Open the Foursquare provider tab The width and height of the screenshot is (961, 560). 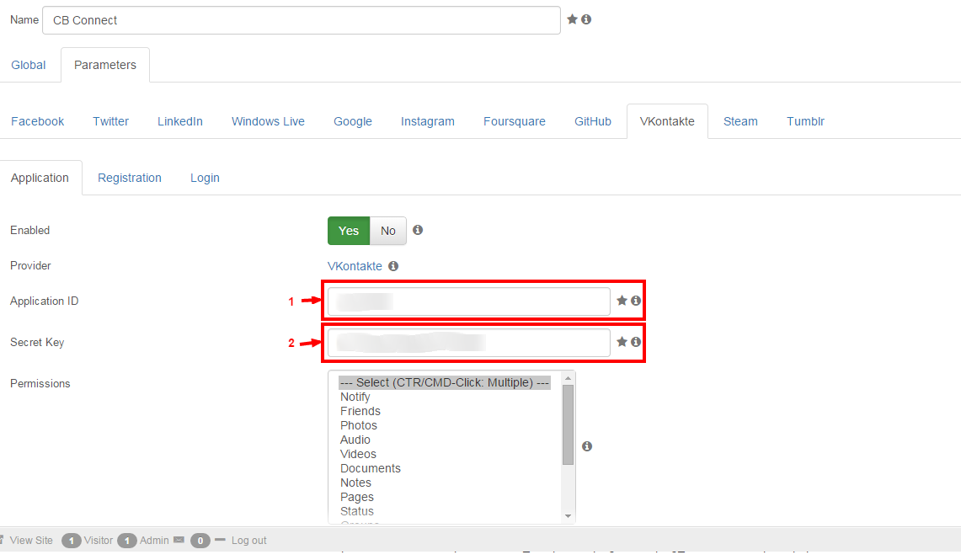click(515, 121)
